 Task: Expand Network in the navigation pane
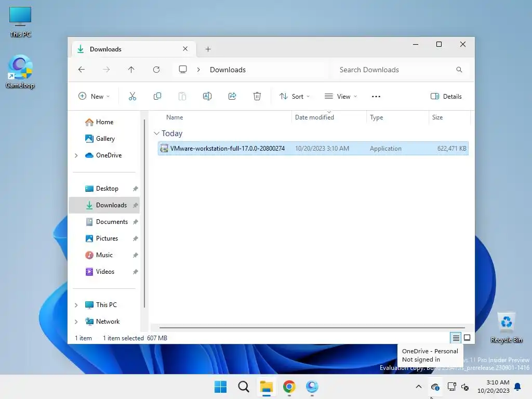pyautogui.click(x=76, y=322)
